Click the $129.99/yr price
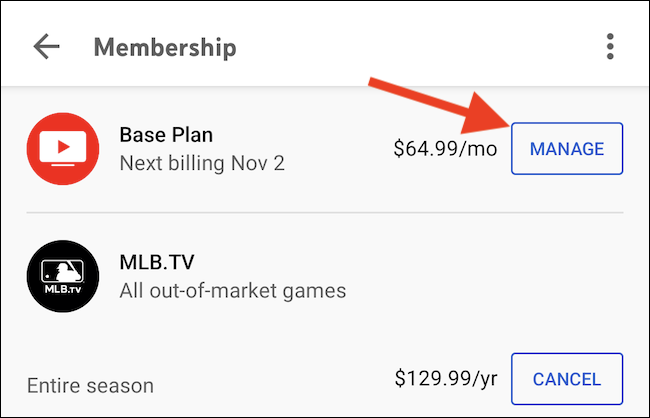 pos(445,380)
